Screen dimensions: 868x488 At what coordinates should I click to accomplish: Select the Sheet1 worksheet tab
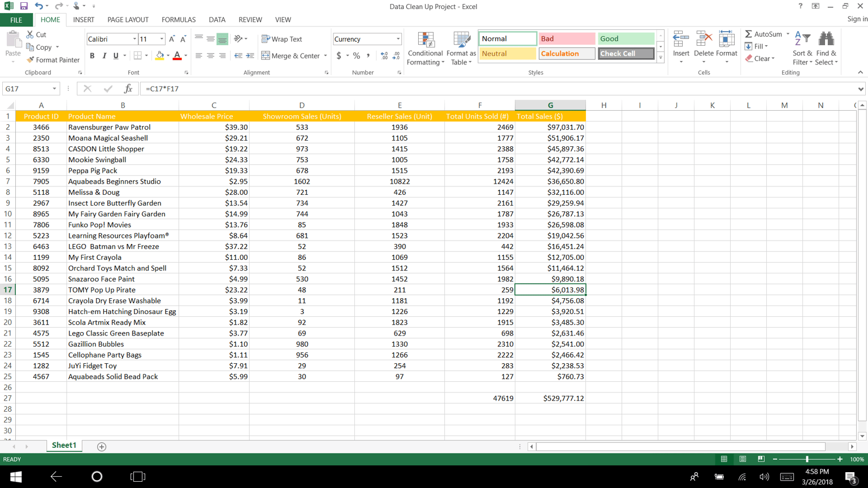(64, 446)
